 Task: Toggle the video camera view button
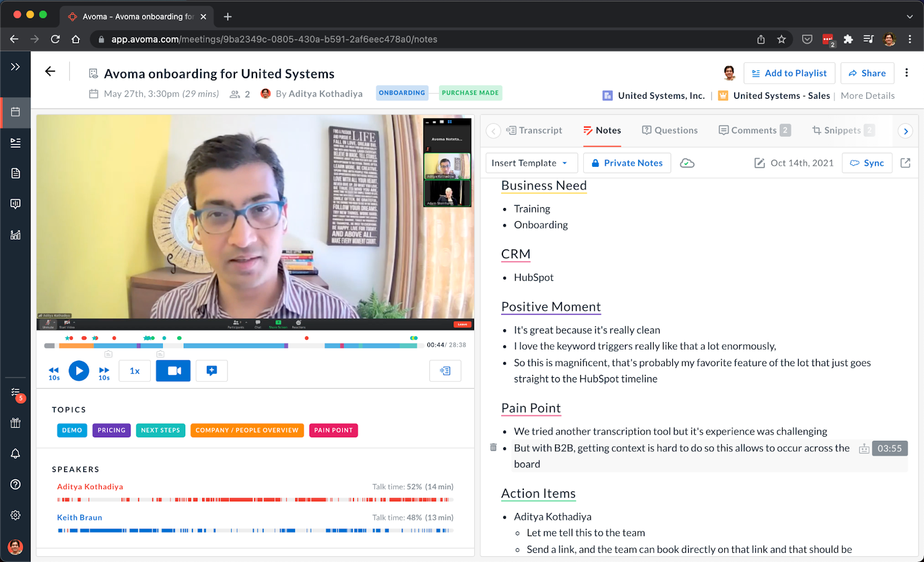coord(173,371)
